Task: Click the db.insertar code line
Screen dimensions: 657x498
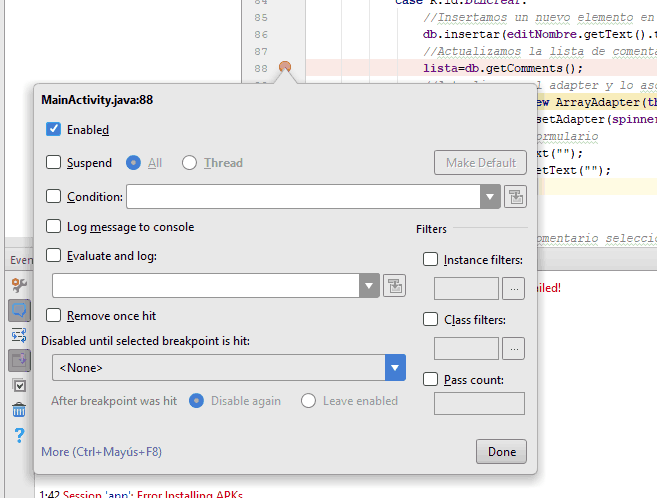Action: 540,34
